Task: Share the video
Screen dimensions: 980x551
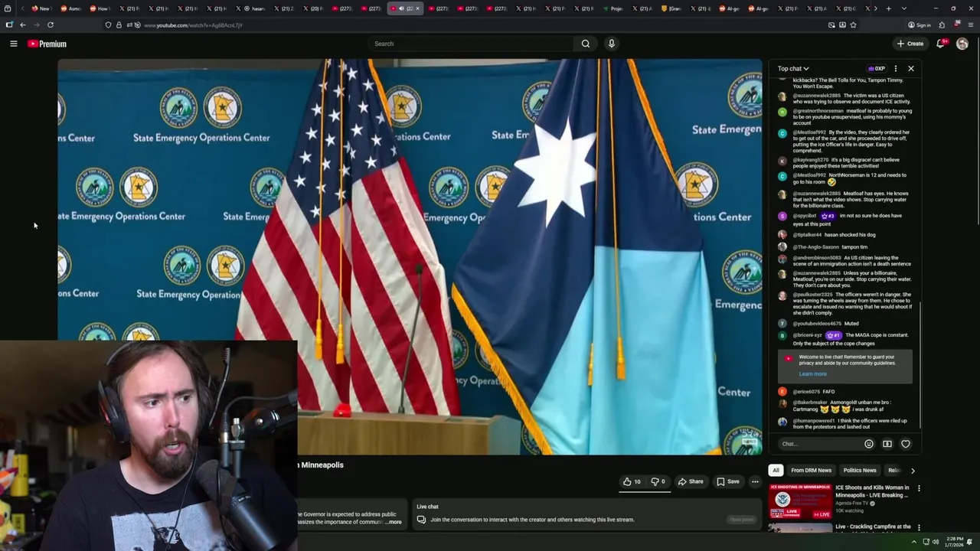Action: tap(691, 481)
